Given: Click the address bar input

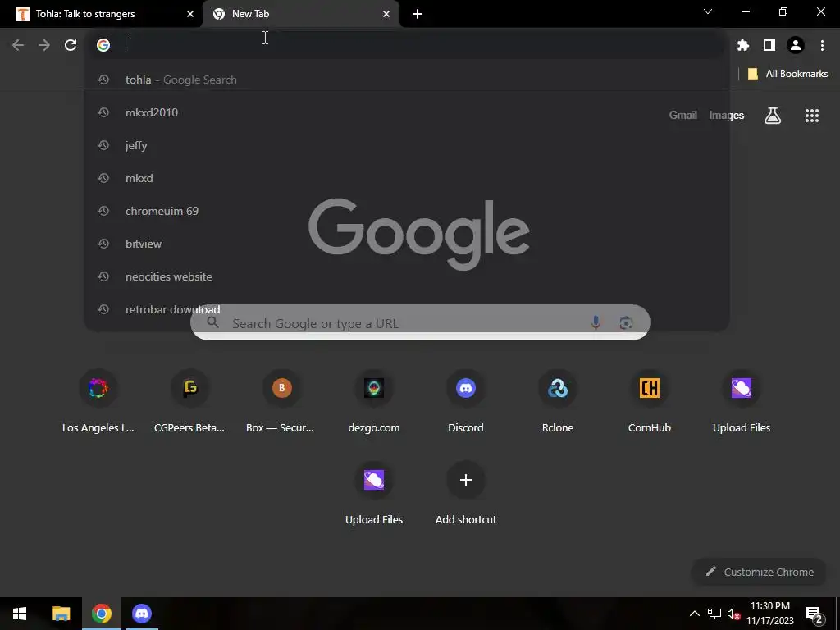Looking at the screenshot, I should click(x=407, y=45).
